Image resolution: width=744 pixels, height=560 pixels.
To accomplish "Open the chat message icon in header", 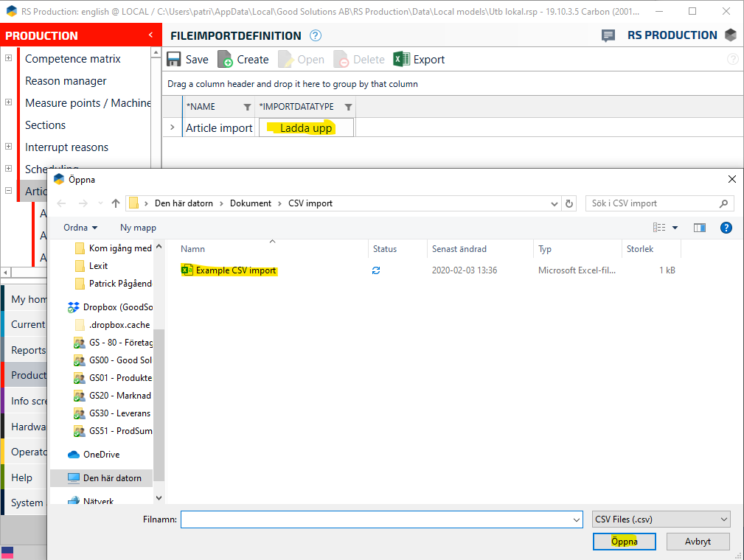I will [608, 35].
